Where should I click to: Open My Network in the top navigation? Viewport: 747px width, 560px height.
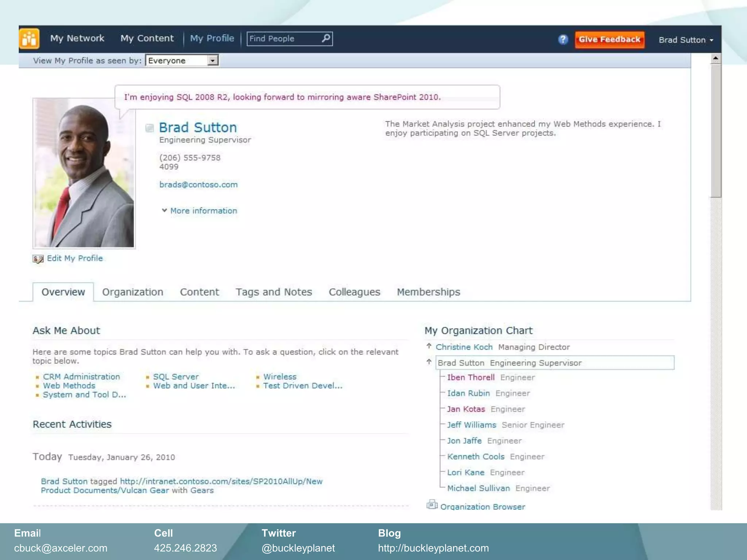(77, 38)
